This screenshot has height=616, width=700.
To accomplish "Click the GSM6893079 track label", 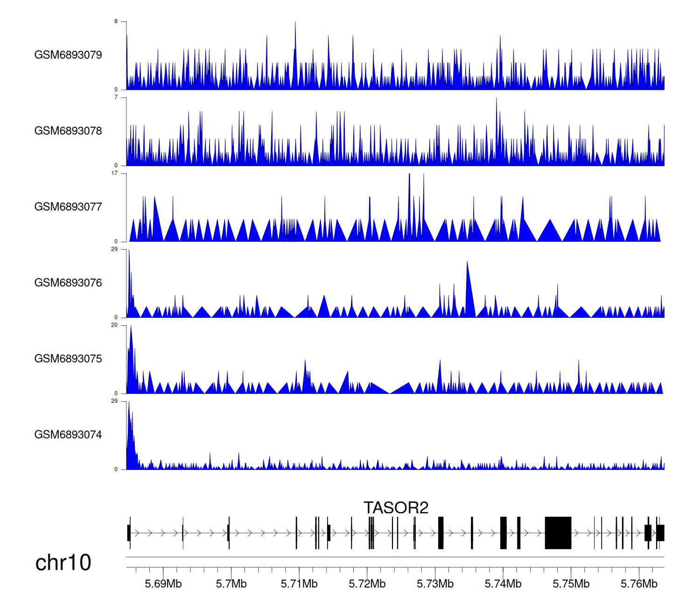I will tap(68, 55).
